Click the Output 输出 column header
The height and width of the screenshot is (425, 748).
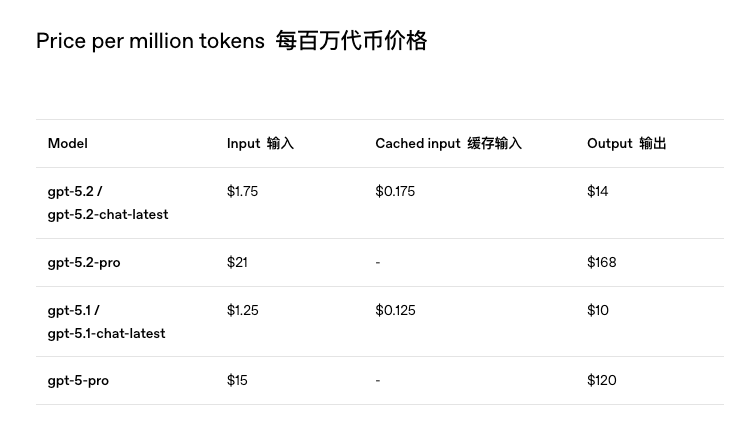point(626,144)
